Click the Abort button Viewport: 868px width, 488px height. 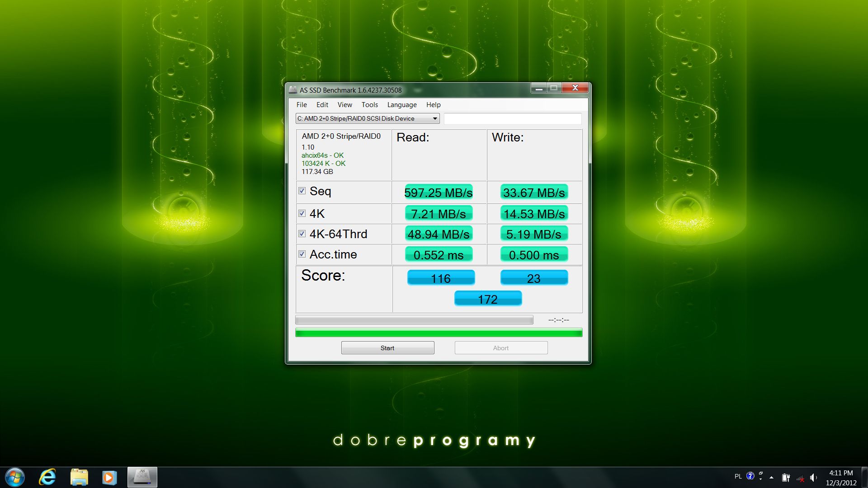coord(501,348)
